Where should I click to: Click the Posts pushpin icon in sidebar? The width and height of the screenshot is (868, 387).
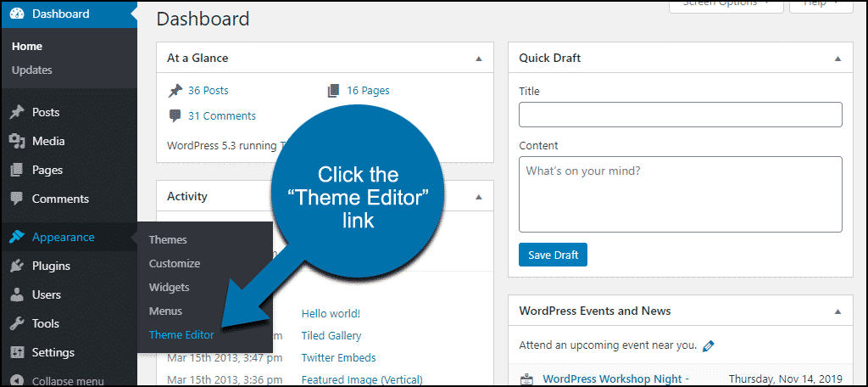[x=17, y=112]
